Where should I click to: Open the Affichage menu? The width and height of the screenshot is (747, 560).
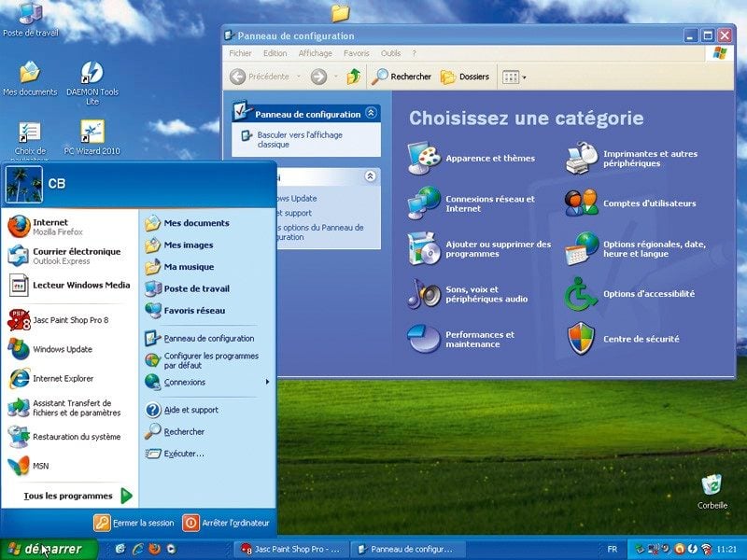coord(315,53)
